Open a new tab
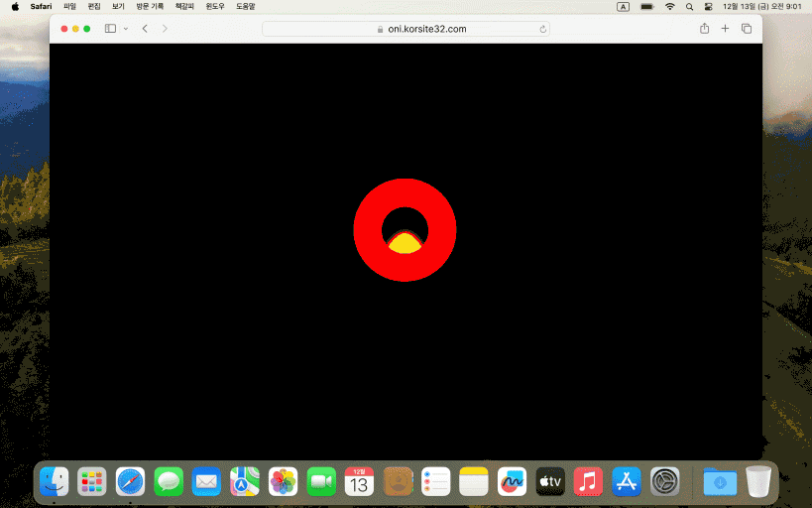 tap(725, 29)
